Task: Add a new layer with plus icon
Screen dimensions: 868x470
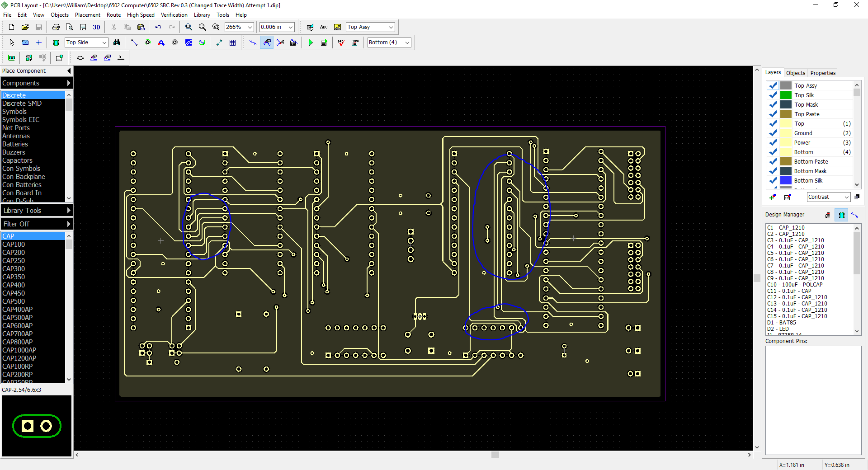Action: click(773, 197)
